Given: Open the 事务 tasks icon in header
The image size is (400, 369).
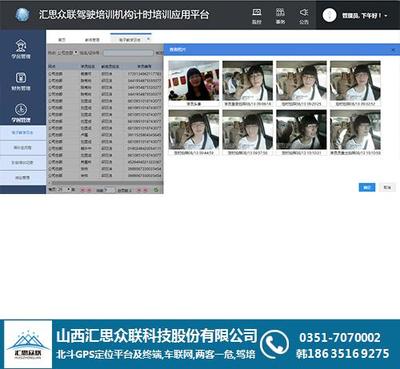Looking at the screenshot, I should [x=280, y=16].
